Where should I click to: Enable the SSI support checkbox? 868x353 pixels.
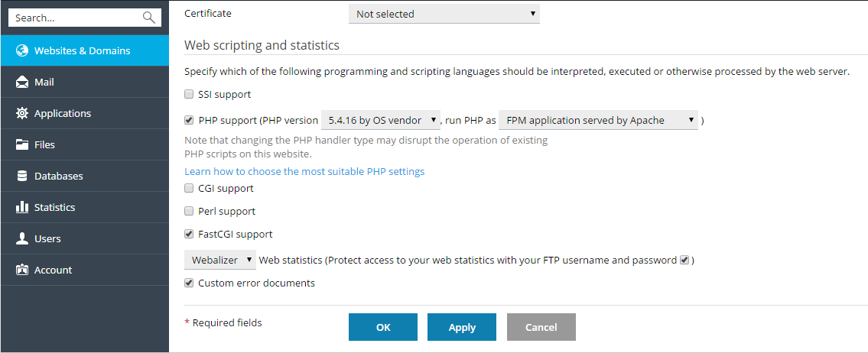(189, 95)
